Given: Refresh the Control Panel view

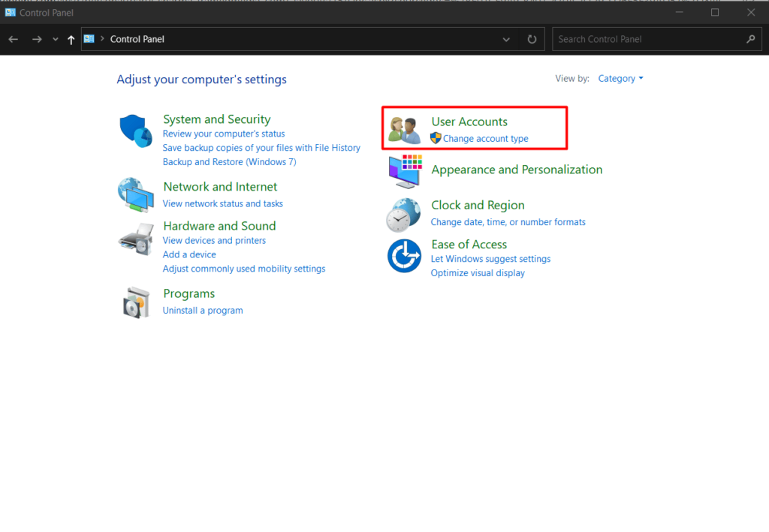Looking at the screenshot, I should tap(532, 39).
